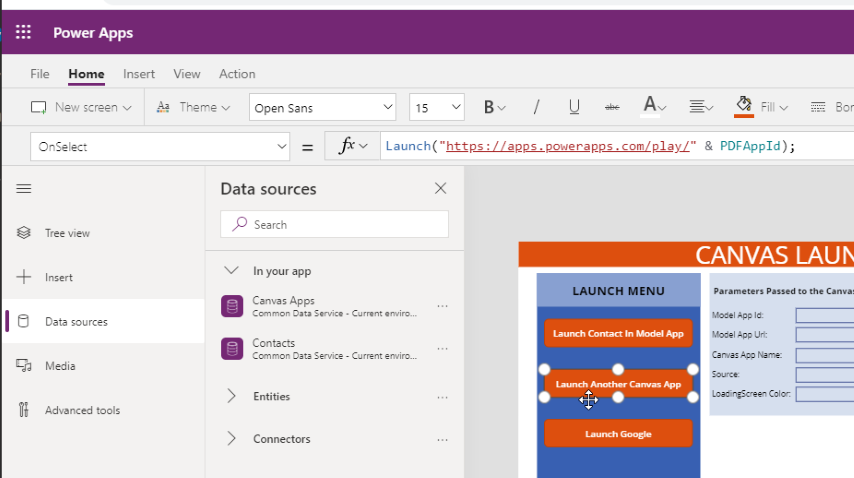This screenshot has width=854, height=478.
Task: Click the Canvas Apps data source icon
Action: 232,307
